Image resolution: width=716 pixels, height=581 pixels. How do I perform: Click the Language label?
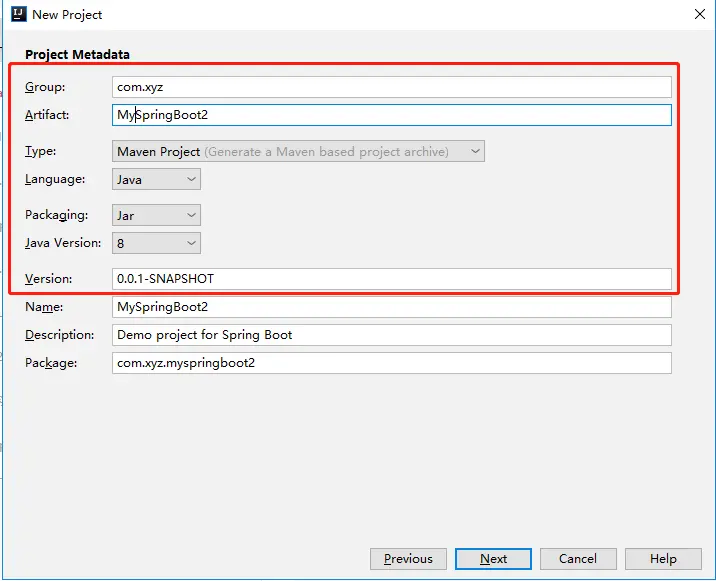click(55, 179)
